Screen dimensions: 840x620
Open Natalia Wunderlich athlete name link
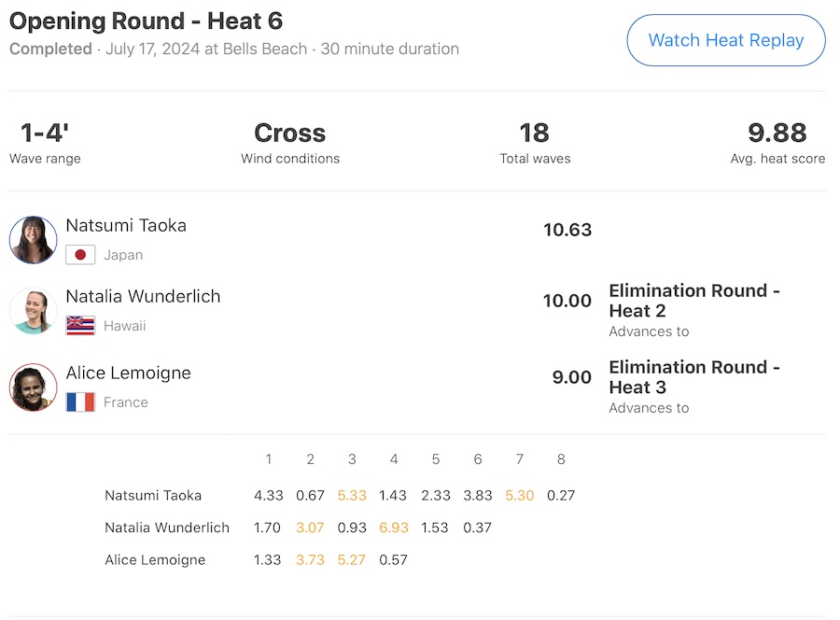pos(143,296)
